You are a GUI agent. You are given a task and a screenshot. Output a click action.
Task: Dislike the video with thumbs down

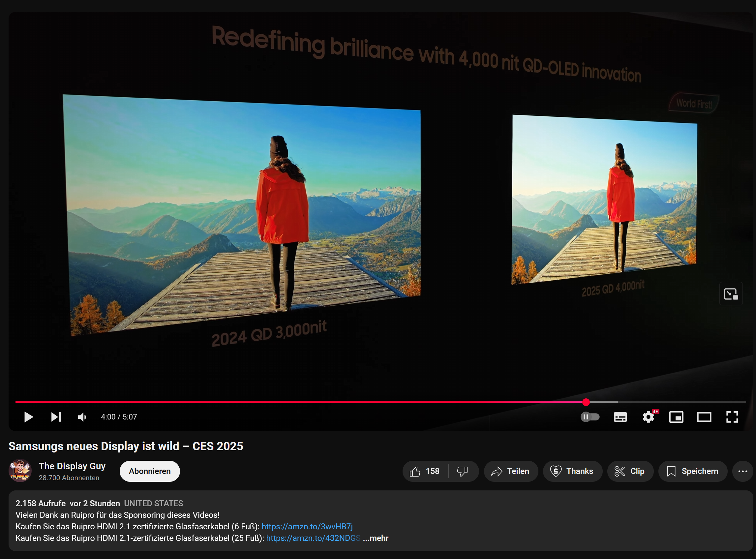462,471
